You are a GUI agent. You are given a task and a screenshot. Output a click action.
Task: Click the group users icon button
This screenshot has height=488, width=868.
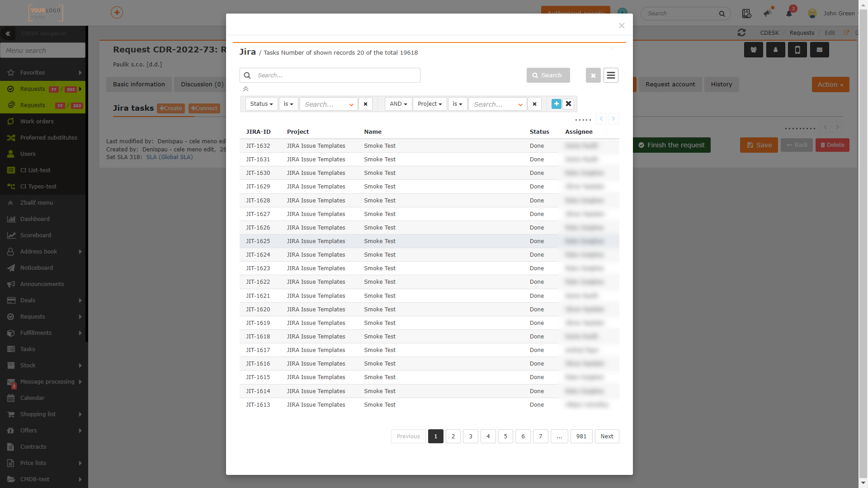(x=754, y=50)
